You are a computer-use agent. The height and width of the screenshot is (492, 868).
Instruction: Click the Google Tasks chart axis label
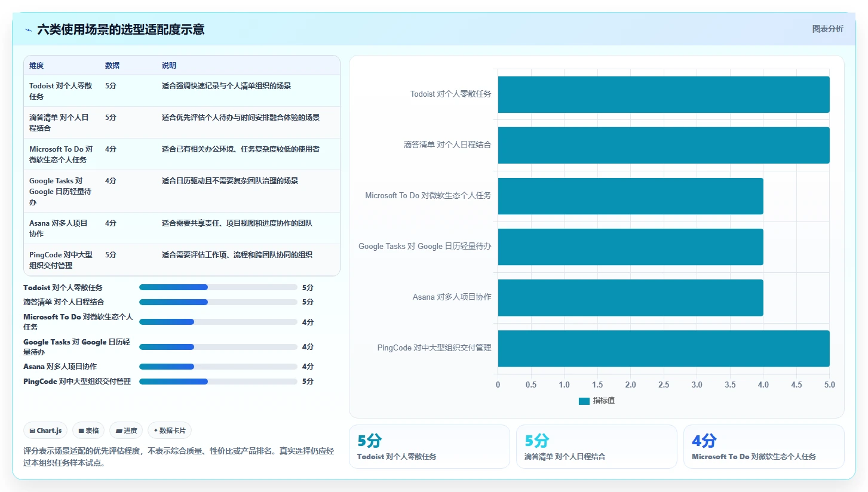pos(425,246)
